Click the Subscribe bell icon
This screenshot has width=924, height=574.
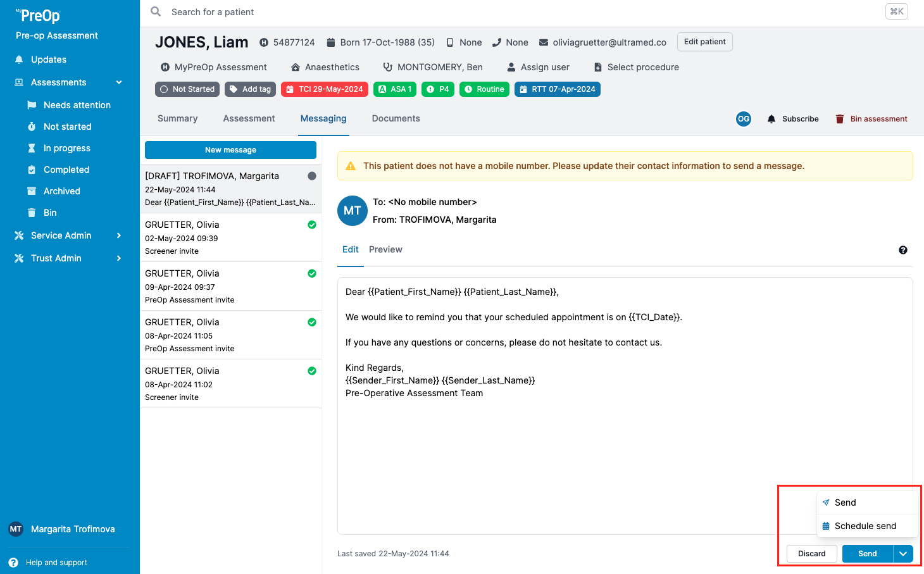[x=771, y=119]
